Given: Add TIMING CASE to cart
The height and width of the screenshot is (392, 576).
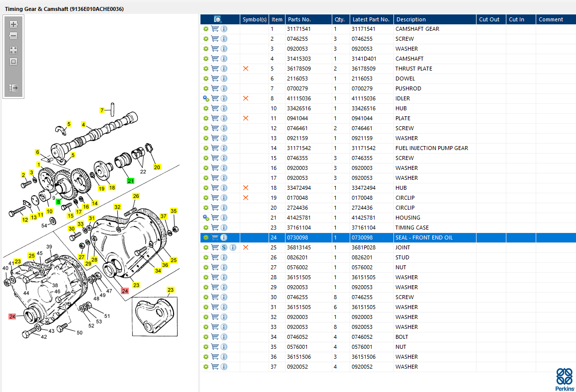Looking at the screenshot, I should (215, 228).
